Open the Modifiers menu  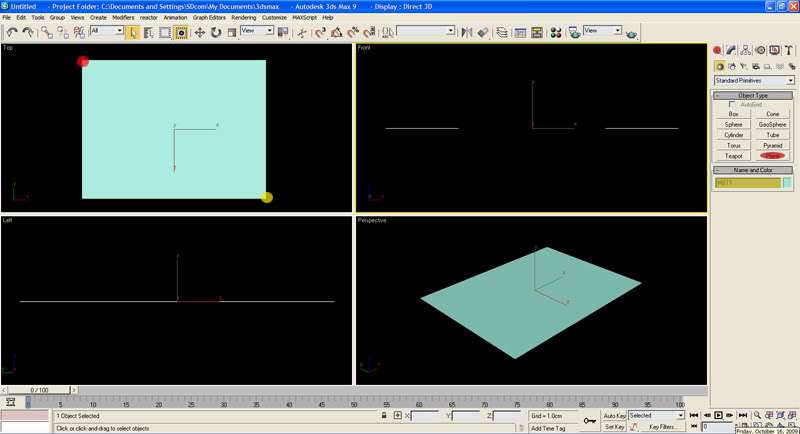123,17
